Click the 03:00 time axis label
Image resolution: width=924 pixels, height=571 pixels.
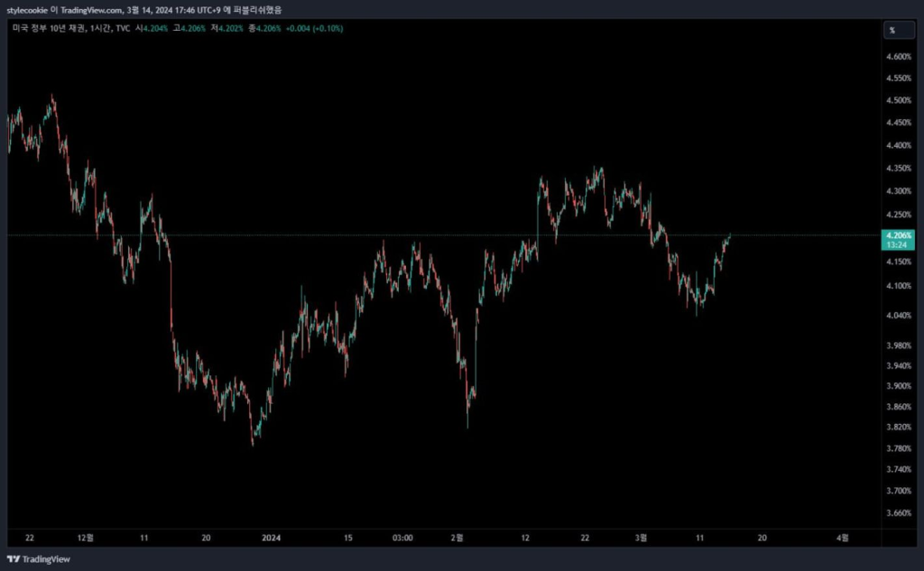402,538
